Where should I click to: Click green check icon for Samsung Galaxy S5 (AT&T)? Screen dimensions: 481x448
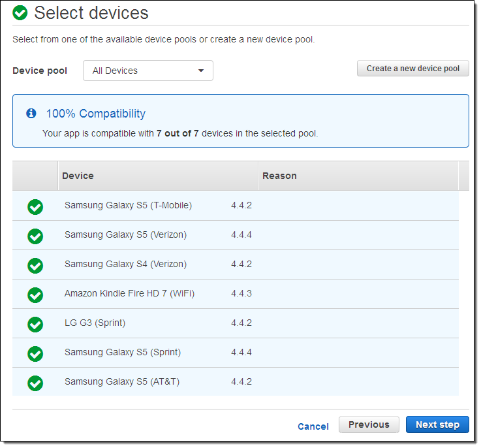35,383
